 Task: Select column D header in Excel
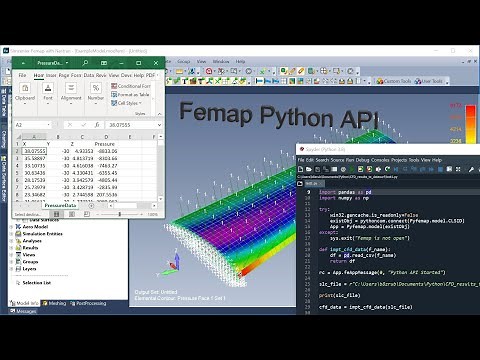(x=106, y=137)
